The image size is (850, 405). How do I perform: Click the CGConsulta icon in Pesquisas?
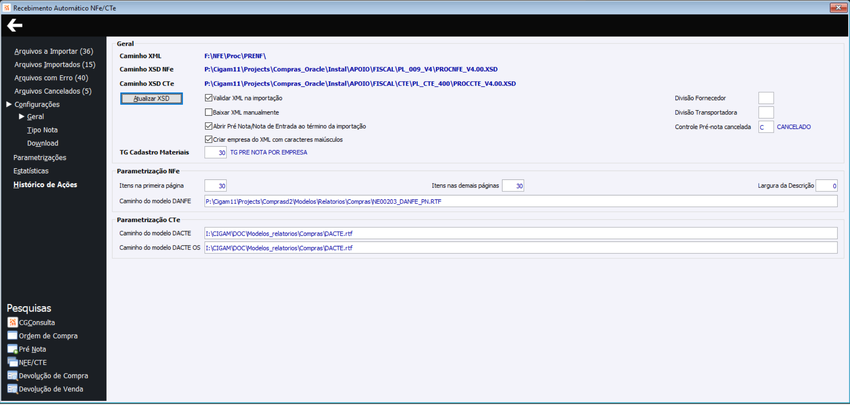coord(12,323)
